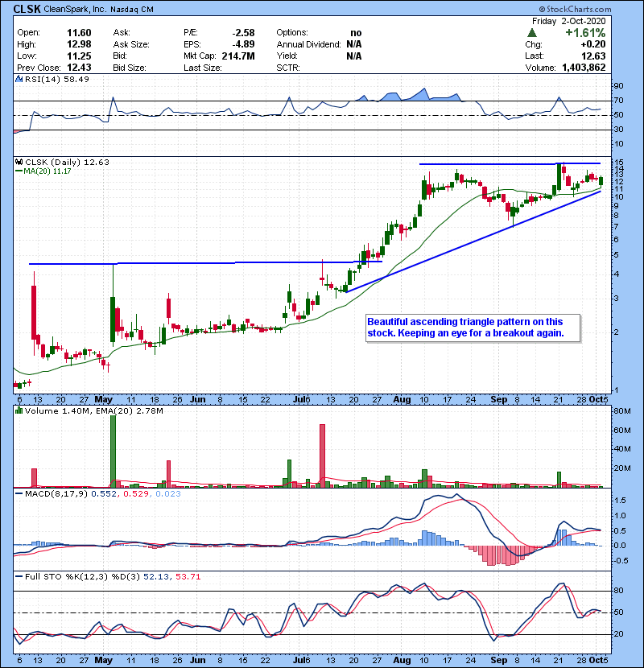This screenshot has height=668, width=644.
Task: Click the RSI indicator icon beside RSI(14)
Action: point(19,79)
